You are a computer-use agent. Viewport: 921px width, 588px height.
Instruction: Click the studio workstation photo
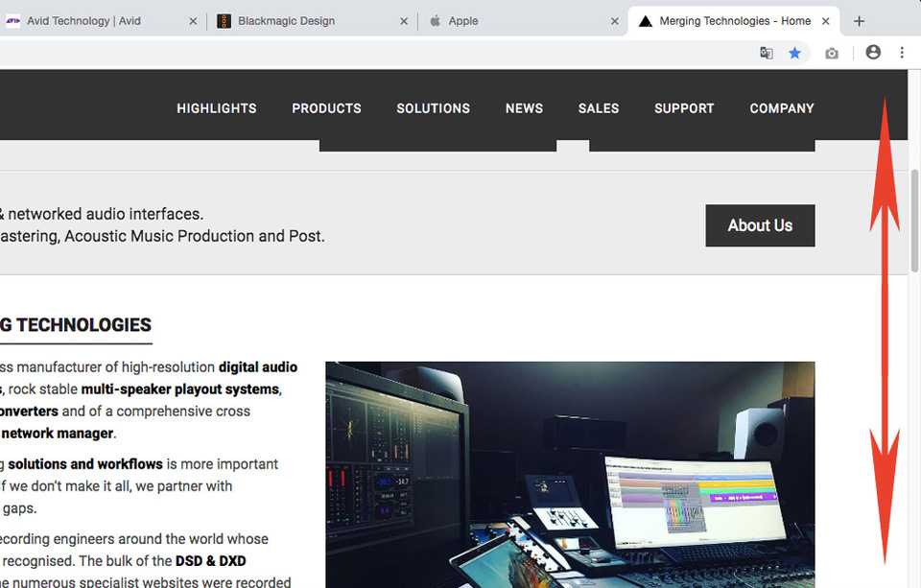point(570,474)
